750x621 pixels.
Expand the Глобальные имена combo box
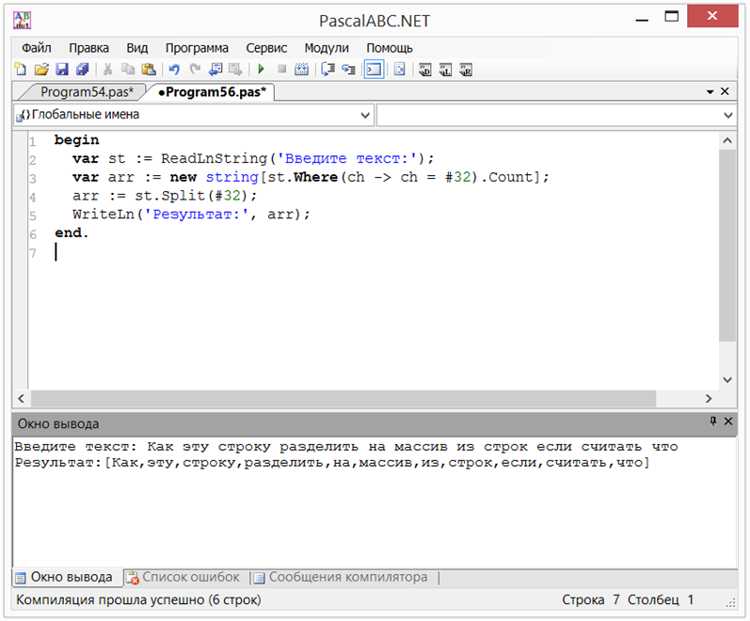(365, 115)
